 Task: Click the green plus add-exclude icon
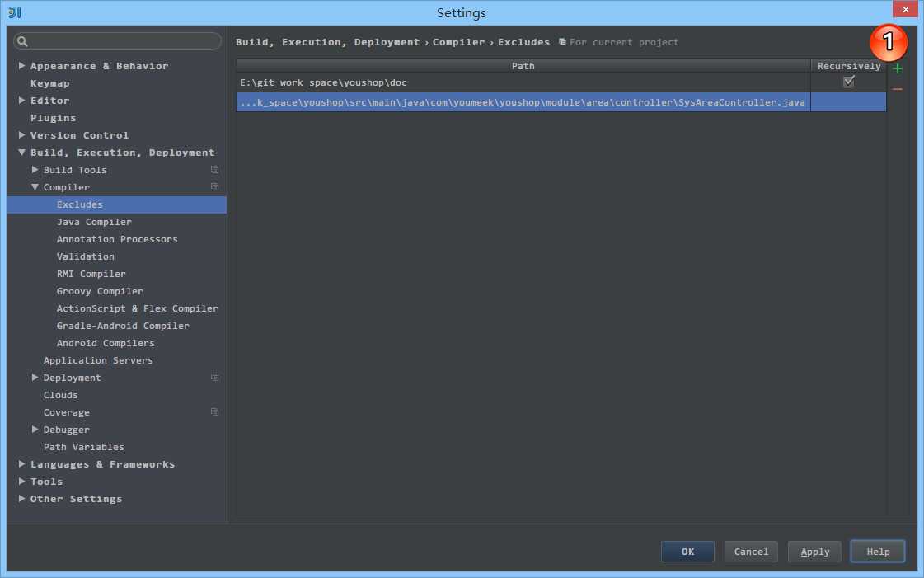(x=897, y=69)
